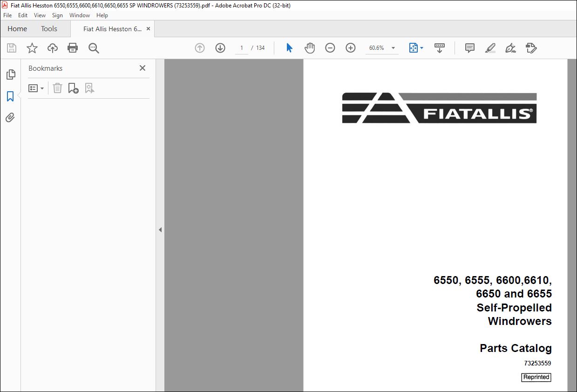Click the find current bookmark icon
Screen dimensions: 577x392
(x=89, y=88)
